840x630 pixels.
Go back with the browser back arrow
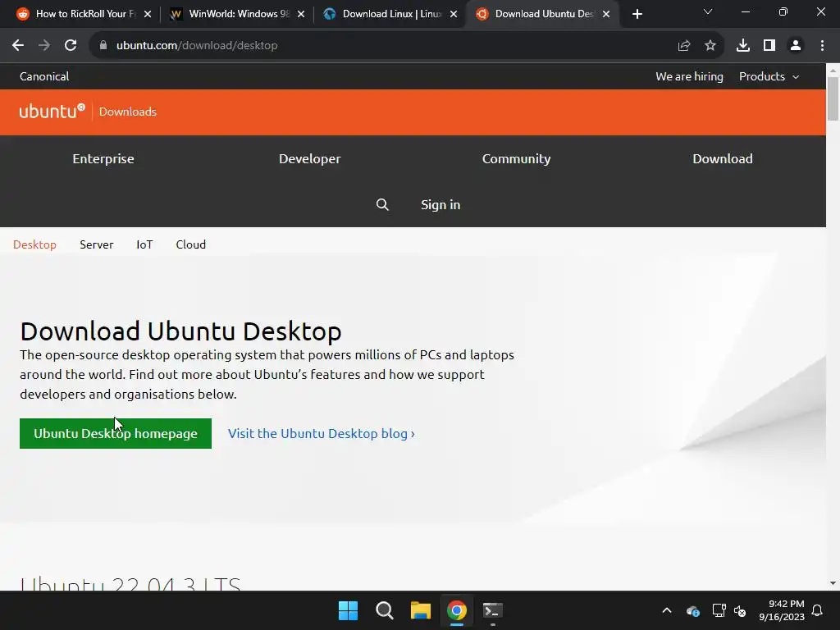pos(18,46)
